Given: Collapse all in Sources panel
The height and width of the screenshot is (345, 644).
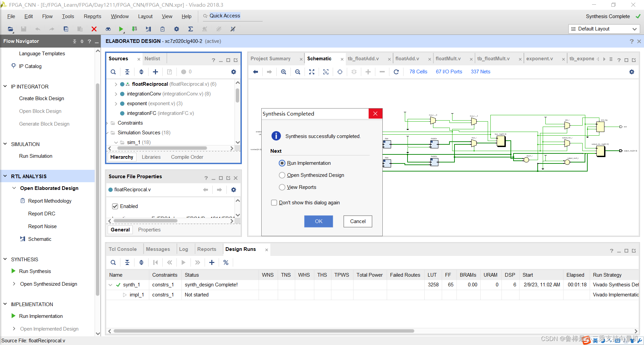Looking at the screenshot, I should click(127, 72).
